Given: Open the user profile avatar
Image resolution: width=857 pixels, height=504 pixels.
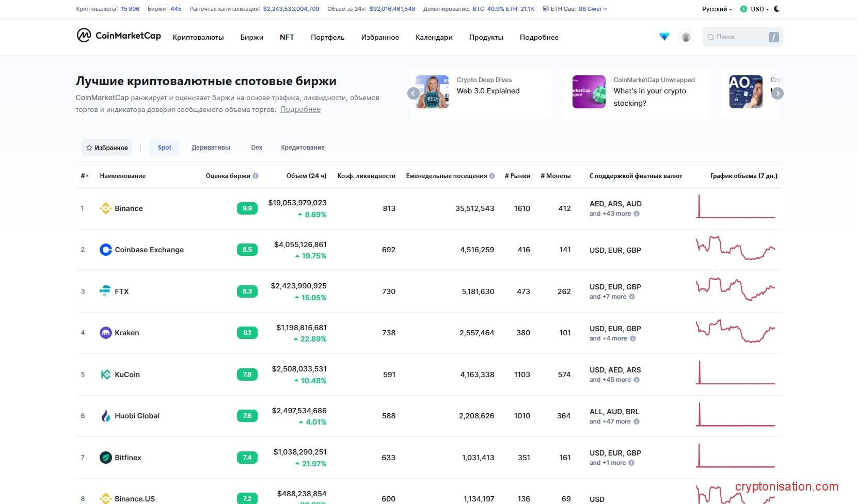Looking at the screenshot, I should (686, 37).
